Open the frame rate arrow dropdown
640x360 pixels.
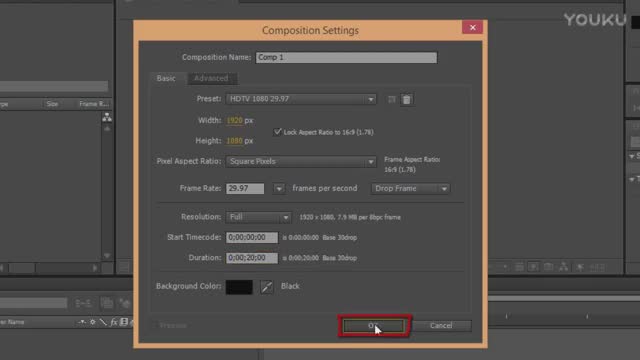(279, 189)
